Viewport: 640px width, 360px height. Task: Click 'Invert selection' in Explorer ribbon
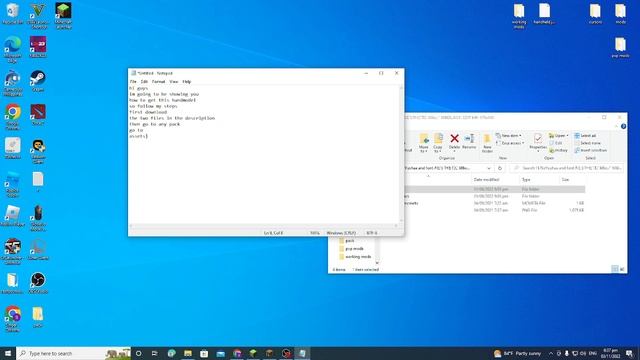[x=591, y=151]
